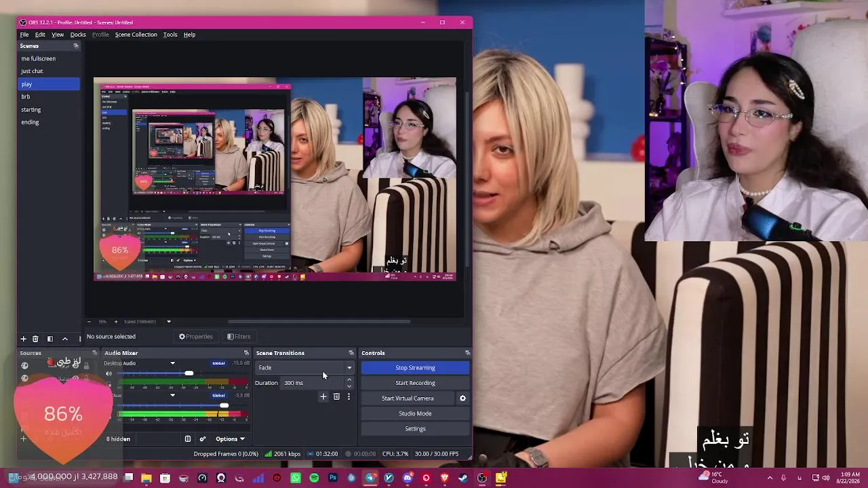The width and height of the screenshot is (868, 488).
Task: Add a configurable scene transition
Action: coord(323,396)
